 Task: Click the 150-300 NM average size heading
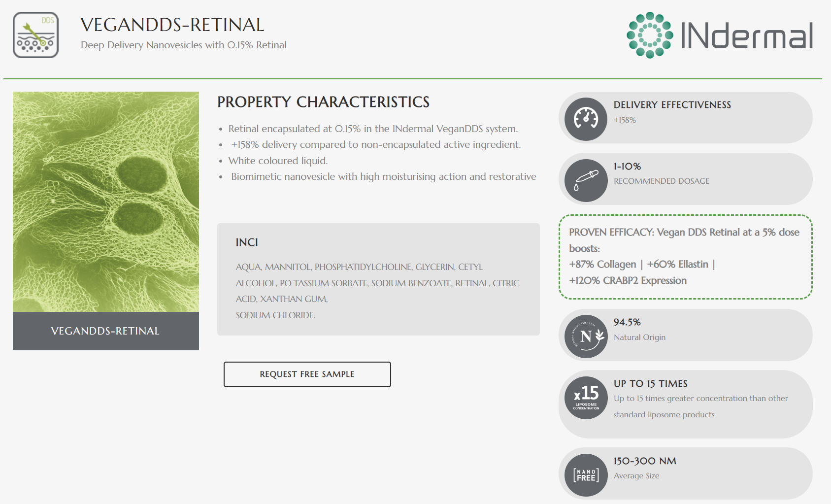(x=644, y=461)
